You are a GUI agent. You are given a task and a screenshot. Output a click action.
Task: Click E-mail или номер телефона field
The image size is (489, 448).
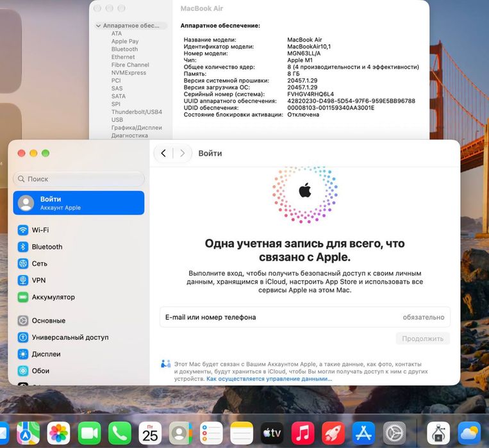click(x=304, y=317)
